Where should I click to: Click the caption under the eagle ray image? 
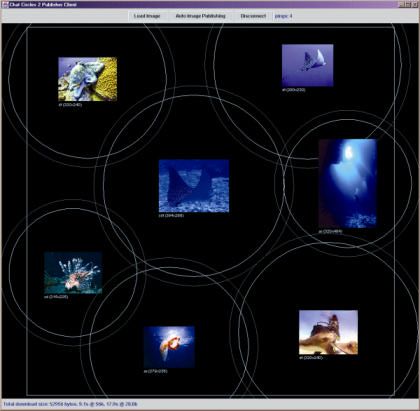(294, 90)
